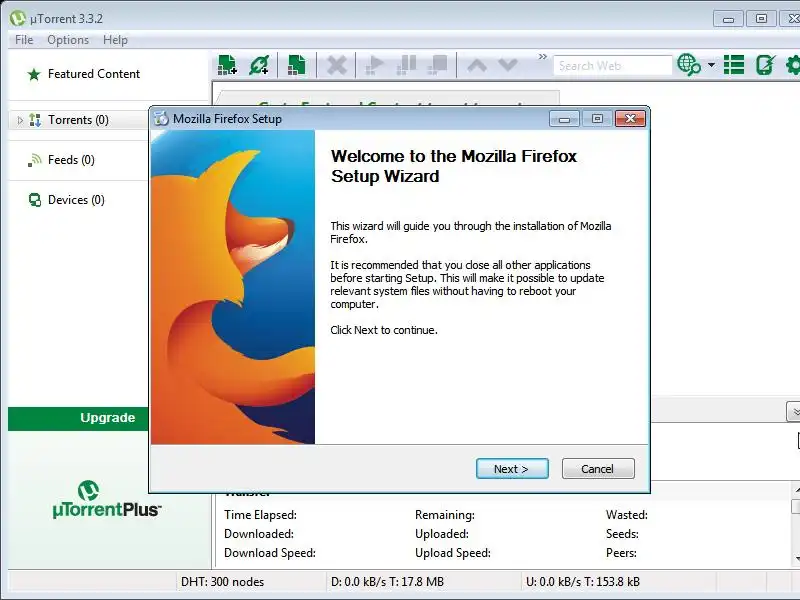The image size is (800, 600).
Task: Open the search provider dropdown arrow
Action: [711, 65]
